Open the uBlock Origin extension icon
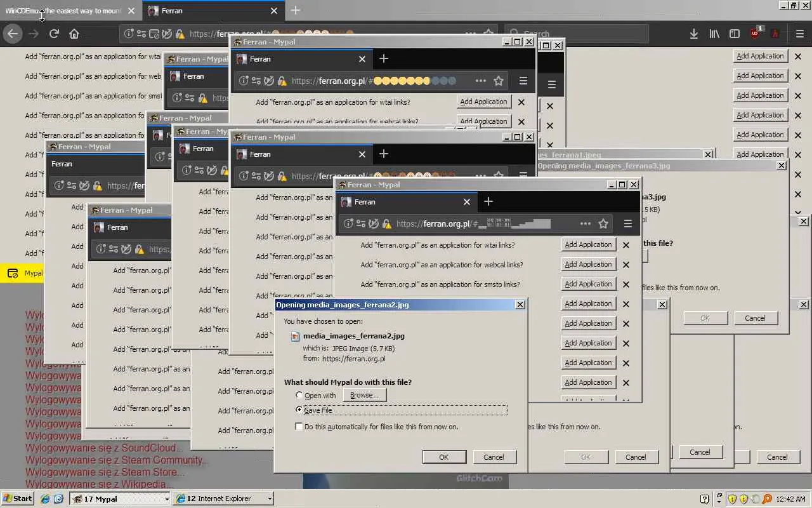 coord(756,33)
